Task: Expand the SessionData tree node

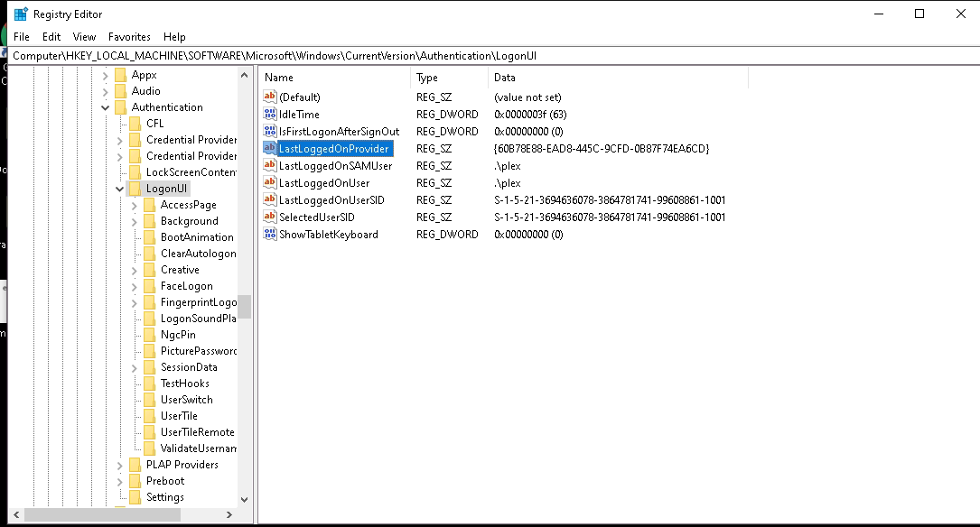Action: [135, 367]
